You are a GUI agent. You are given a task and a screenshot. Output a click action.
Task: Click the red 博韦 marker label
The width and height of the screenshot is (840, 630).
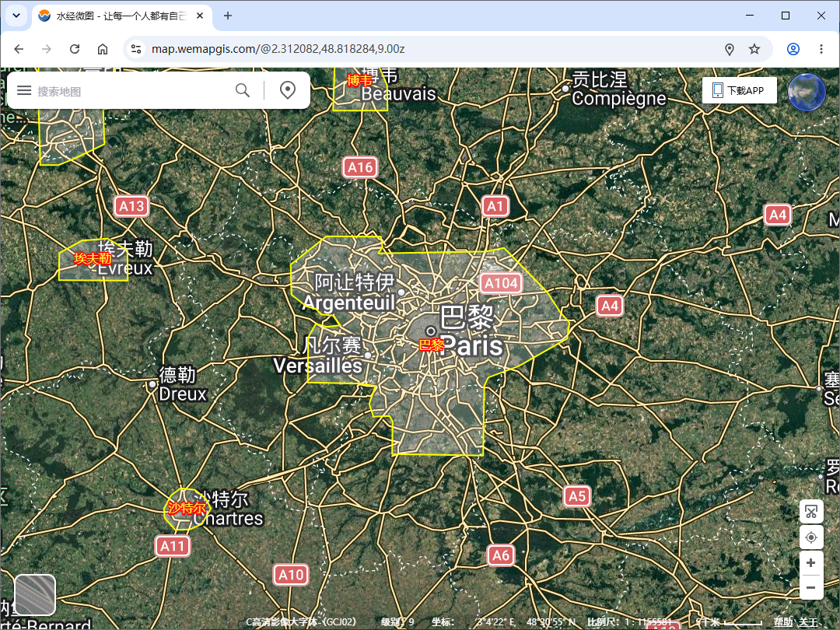pyautogui.click(x=359, y=80)
